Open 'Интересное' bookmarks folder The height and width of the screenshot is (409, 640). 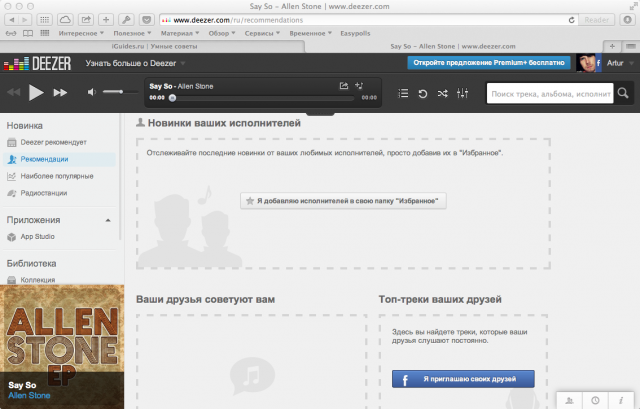tap(81, 33)
